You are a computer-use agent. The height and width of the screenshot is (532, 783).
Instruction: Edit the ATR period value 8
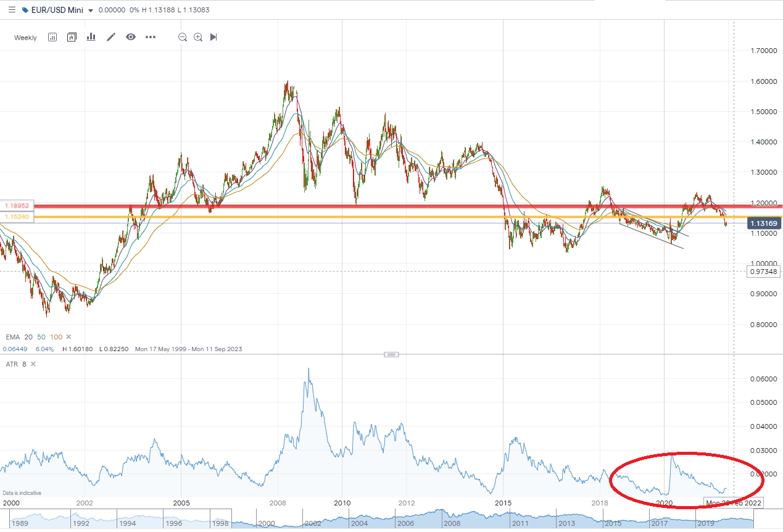(25, 364)
